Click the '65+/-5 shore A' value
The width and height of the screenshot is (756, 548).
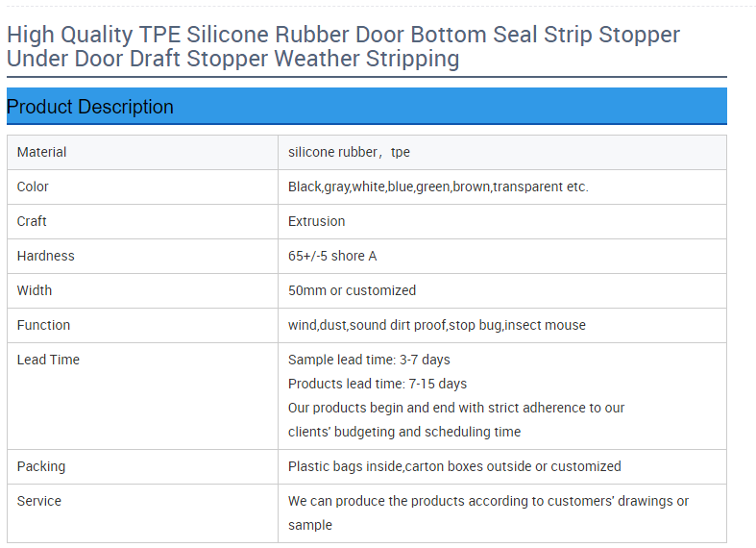coord(332,256)
